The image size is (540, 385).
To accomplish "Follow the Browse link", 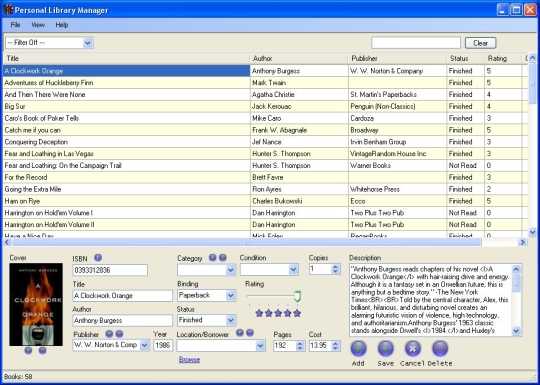I will click(x=189, y=360).
